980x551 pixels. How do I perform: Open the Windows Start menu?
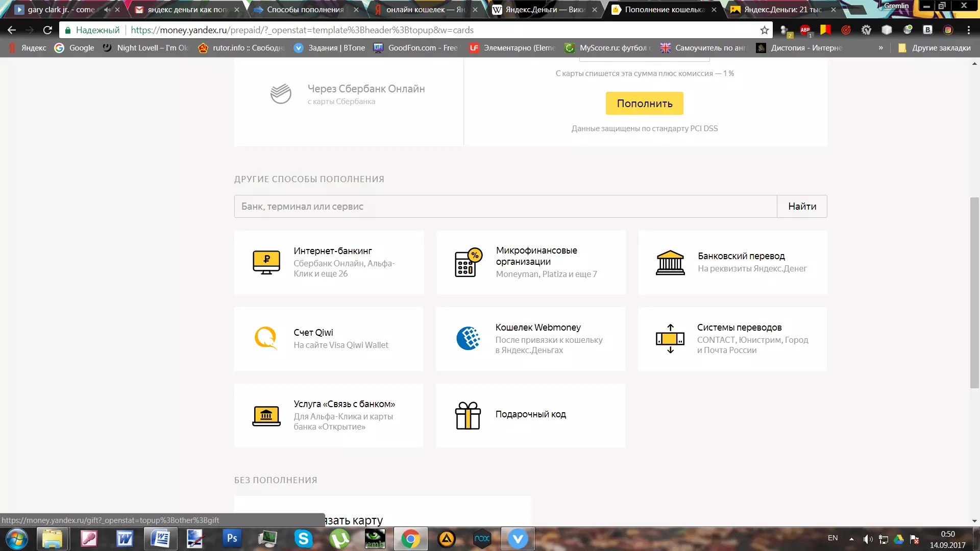(x=16, y=539)
